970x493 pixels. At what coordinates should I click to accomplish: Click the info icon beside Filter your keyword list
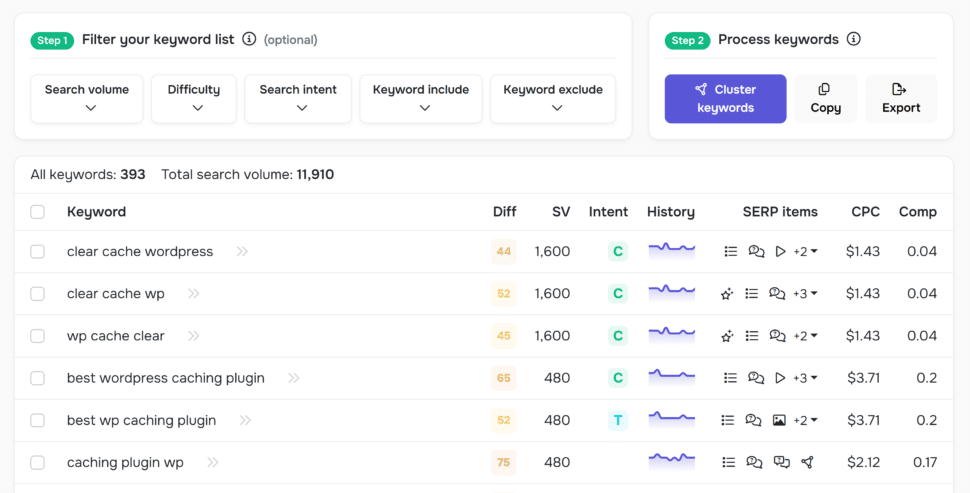249,39
